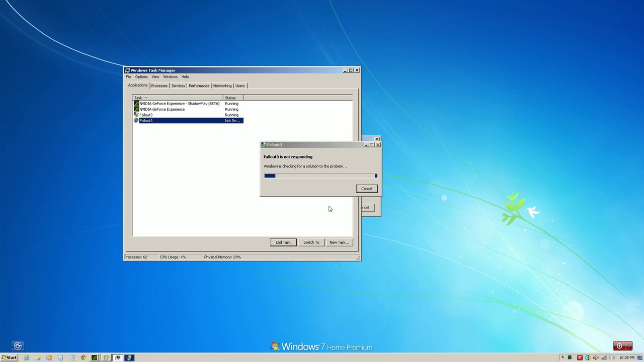This screenshot has height=362, width=644.
Task: Close the Fallout3 not responding dialog
Action: (x=378, y=145)
